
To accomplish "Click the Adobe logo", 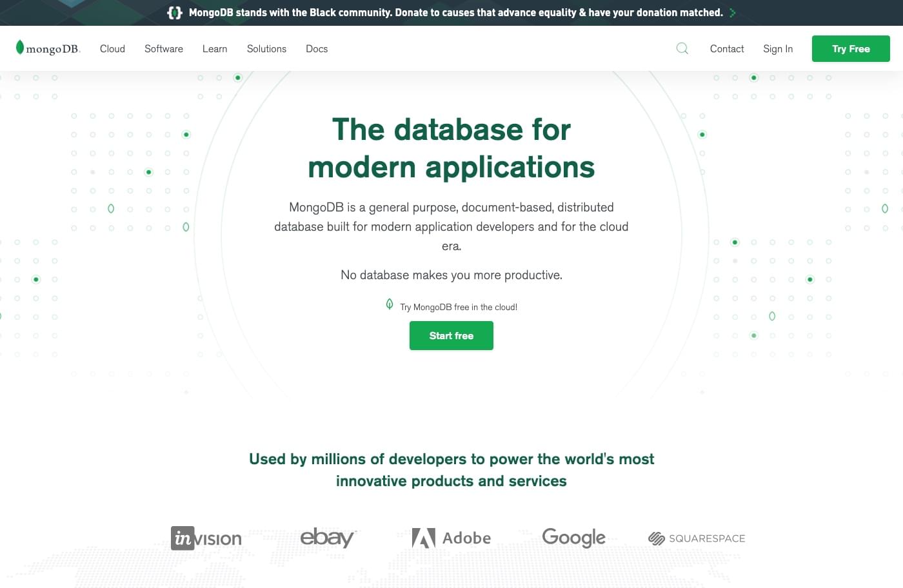I will (x=451, y=538).
